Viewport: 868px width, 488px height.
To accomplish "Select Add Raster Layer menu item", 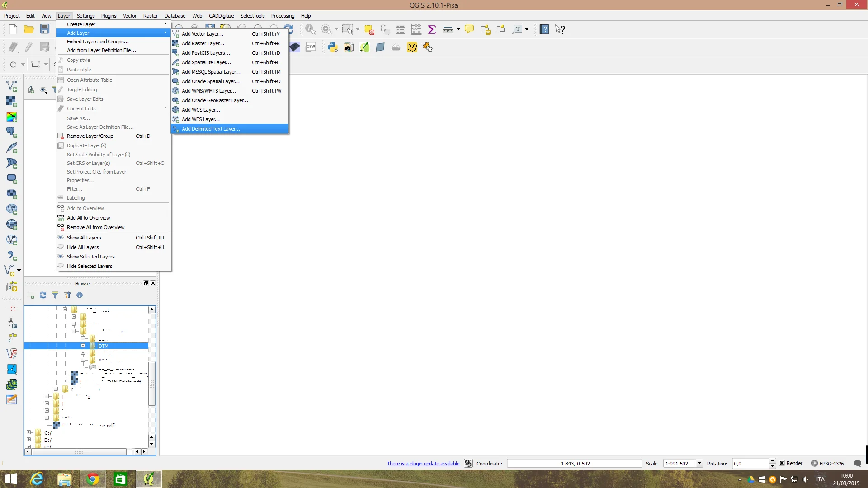I will pos(230,43).
